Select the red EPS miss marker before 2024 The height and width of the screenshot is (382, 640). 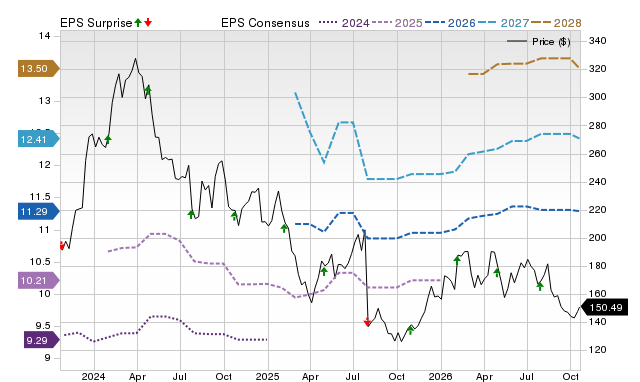point(62,246)
